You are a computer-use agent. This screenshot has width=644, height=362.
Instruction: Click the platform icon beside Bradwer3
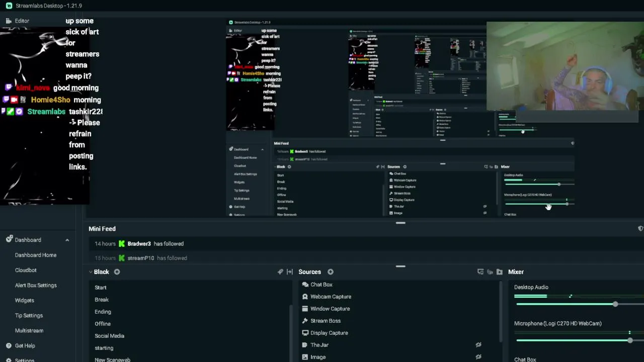point(122,244)
